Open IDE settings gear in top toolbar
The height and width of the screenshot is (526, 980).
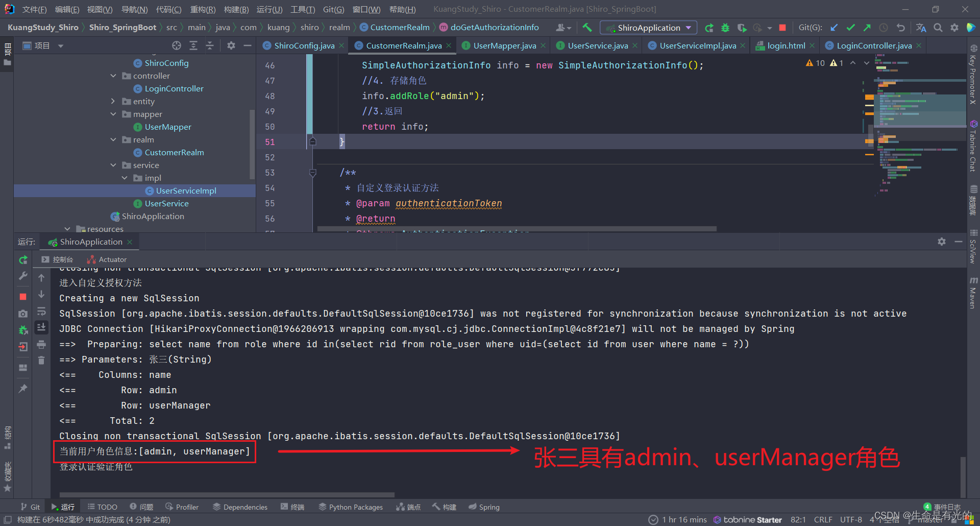(x=954, y=28)
